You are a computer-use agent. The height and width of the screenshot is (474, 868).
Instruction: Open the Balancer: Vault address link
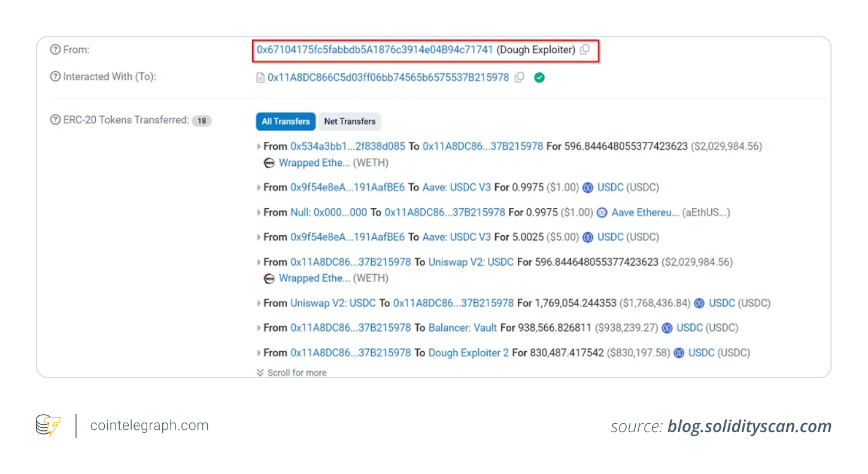point(463,328)
